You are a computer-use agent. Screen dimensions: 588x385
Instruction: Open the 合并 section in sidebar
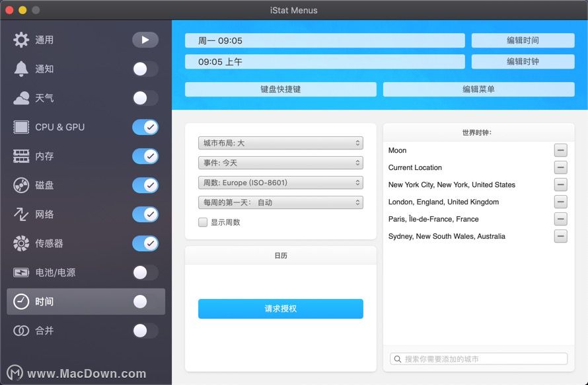(45, 331)
